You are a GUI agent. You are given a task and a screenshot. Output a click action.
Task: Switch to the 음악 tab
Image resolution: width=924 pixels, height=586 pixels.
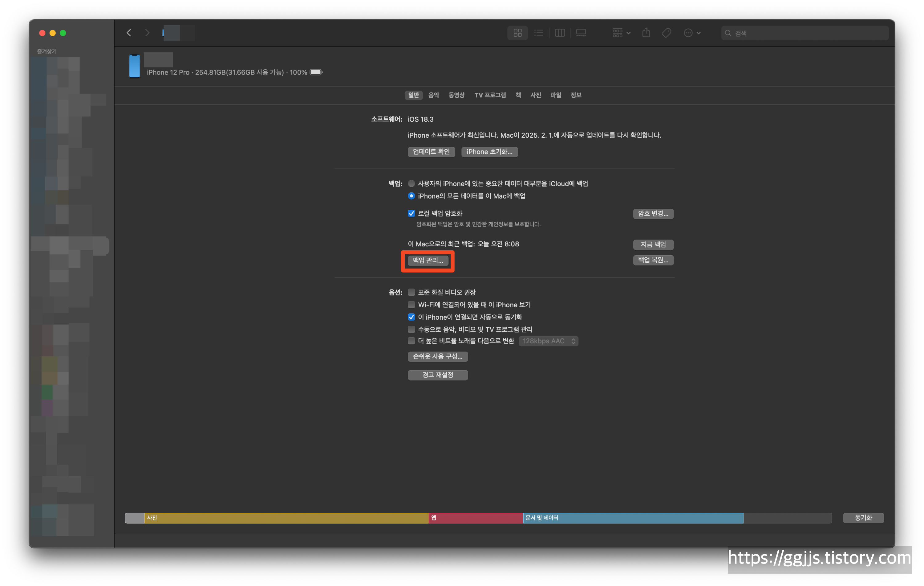(434, 95)
